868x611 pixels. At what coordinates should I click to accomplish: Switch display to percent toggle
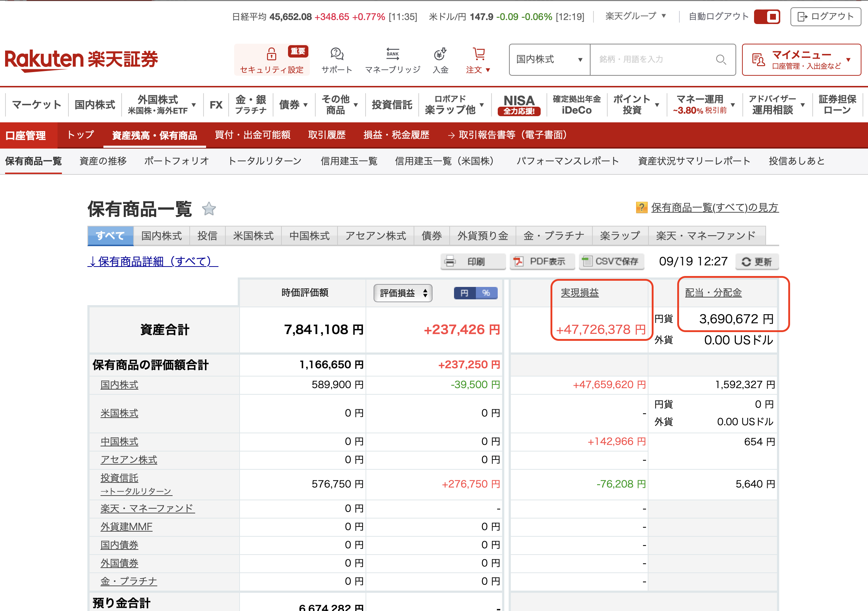pyautogui.click(x=486, y=293)
